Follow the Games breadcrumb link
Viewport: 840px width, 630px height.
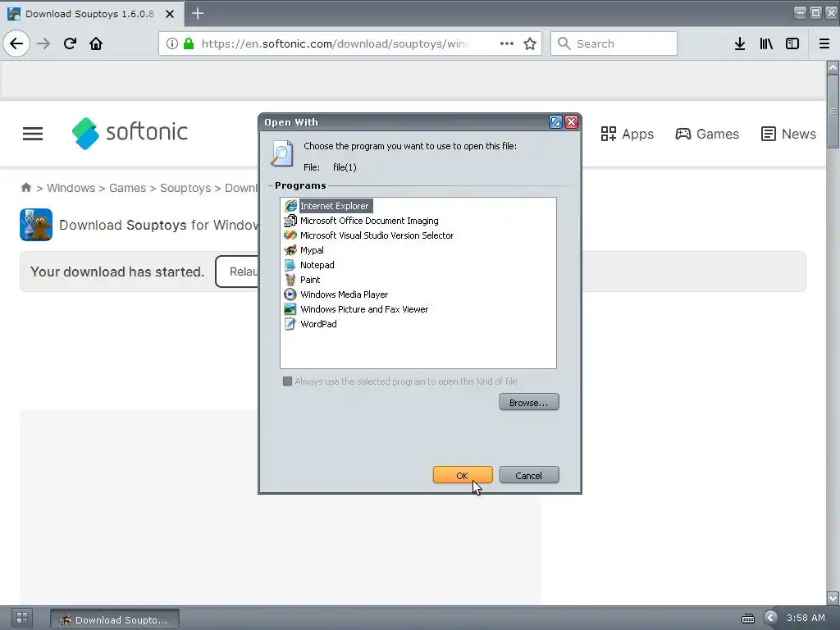tap(127, 188)
